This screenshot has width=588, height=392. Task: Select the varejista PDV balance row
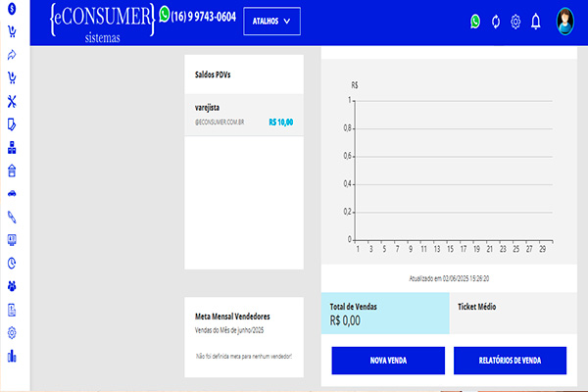click(244, 114)
